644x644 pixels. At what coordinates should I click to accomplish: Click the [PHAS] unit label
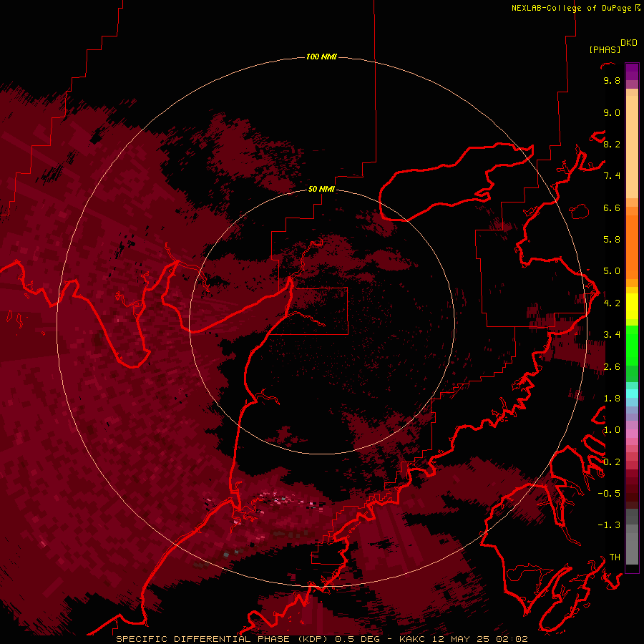(605, 49)
